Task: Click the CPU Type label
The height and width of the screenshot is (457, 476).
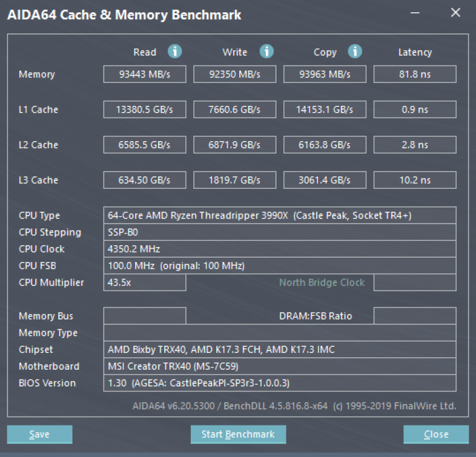Action: coord(39,215)
